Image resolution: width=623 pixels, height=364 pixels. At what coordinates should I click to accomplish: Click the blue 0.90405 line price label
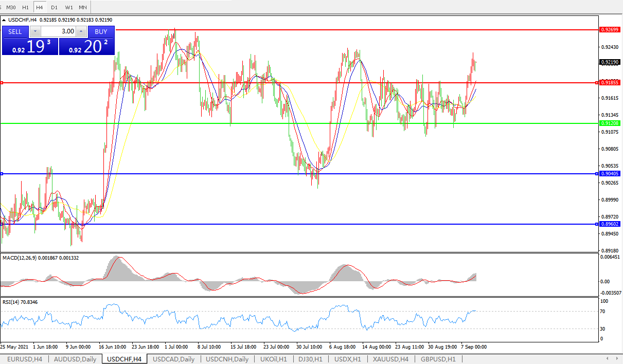610,174
